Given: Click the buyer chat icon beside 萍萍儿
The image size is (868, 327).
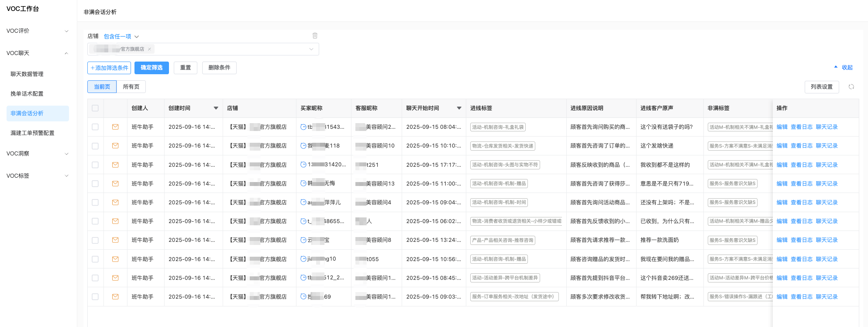Looking at the screenshot, I should pos(303,203).
